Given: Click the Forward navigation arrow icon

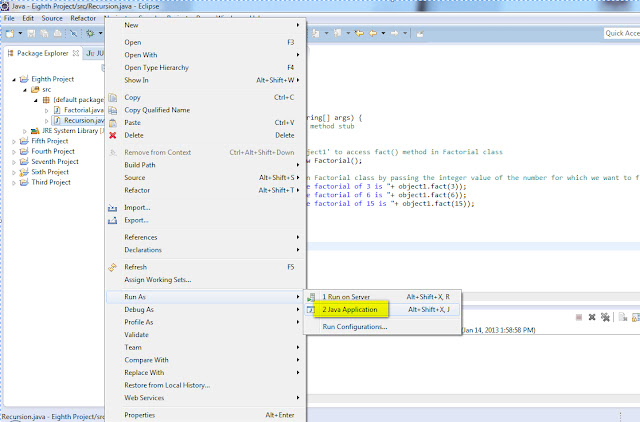Looking at the screenshot, I should click(x=394, y=33).
